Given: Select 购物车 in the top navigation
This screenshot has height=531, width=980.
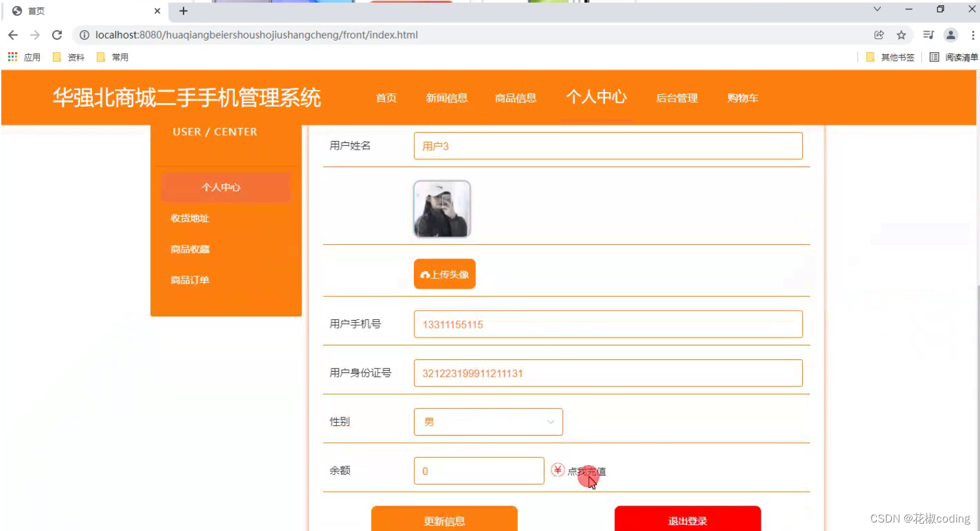Looking at the screenshot, I should click(742, 98).
